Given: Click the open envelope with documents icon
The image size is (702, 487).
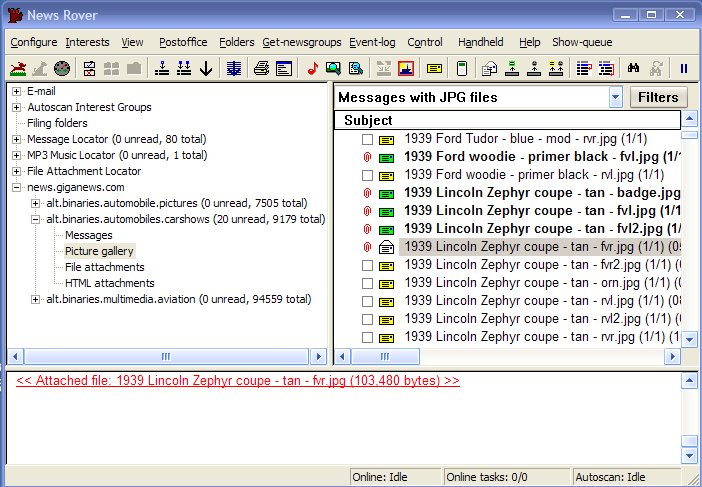Looking at the screenshot, I should coord(489,68).
